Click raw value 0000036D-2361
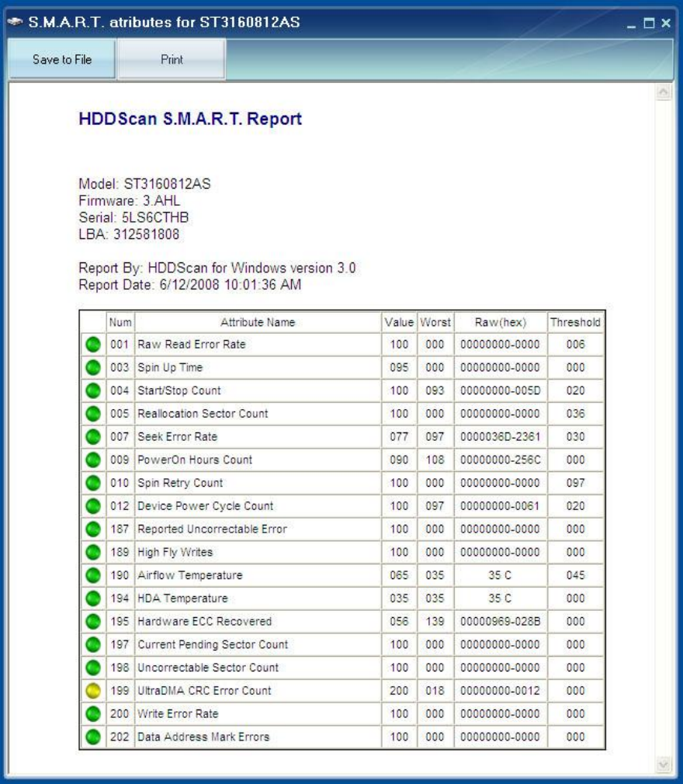The height and width of the screenshot is (784, 683). pos(501,436)
